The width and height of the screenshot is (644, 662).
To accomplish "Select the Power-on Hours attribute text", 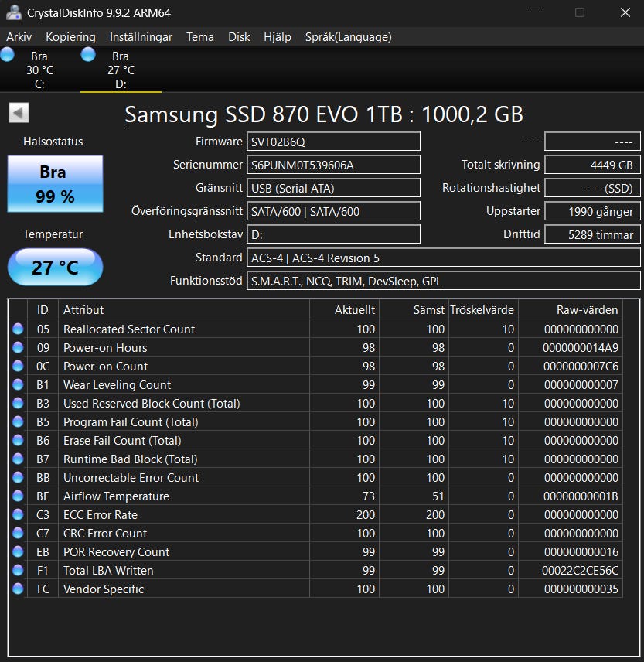I will [105, 348].
